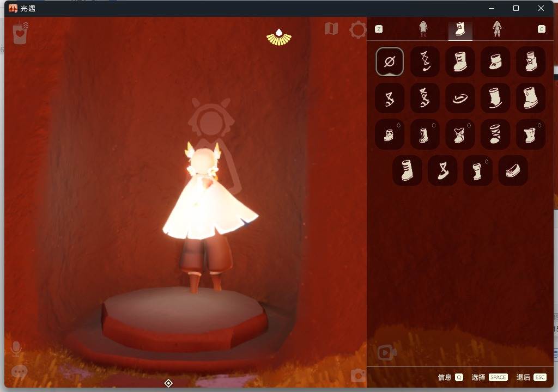Click the diamond marker at screen bottom
The height and width of the screenshot is (392, 558).
[168, 383]
